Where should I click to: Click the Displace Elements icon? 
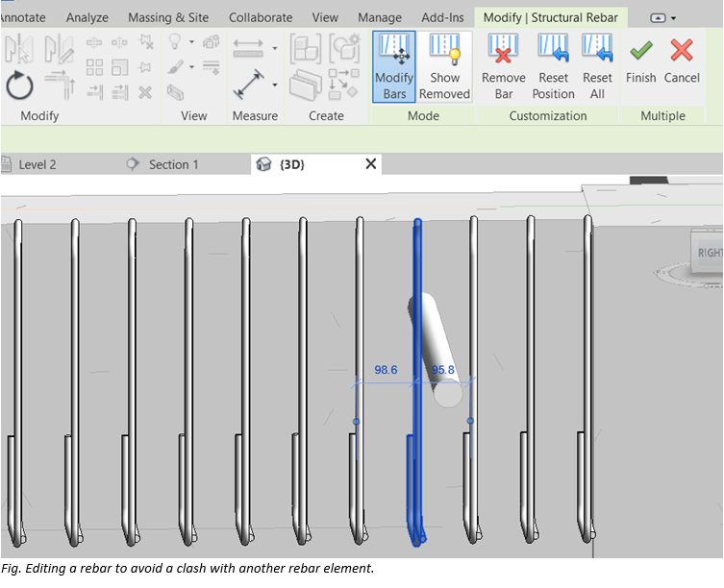coord(211,42)
